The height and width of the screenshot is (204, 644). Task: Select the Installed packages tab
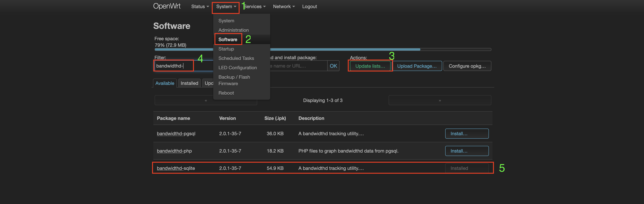pos(189,83)
